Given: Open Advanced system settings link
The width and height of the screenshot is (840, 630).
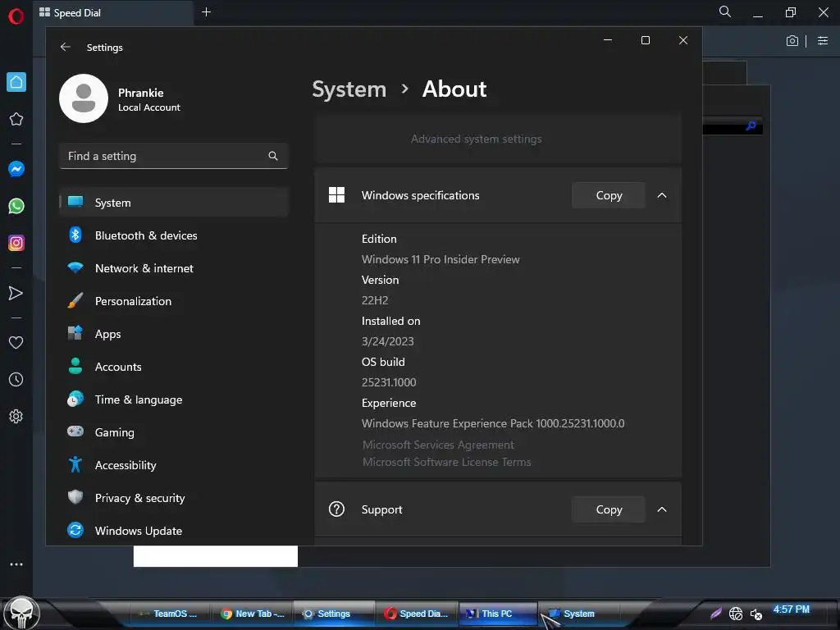Looking at the screenshot, I should click(x=477, y=139).
